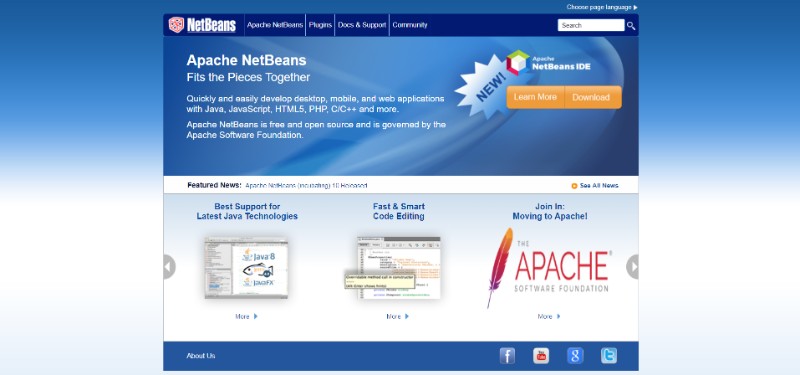Slide carousel to previous with left arrow
The width and height of the screenshot is (800, 375).
click(169, 267)
